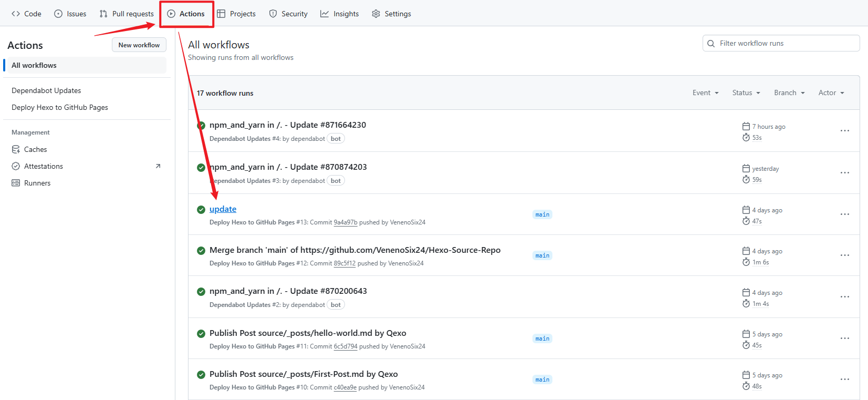Go to the Insights tab

click(x=340, y=14)
